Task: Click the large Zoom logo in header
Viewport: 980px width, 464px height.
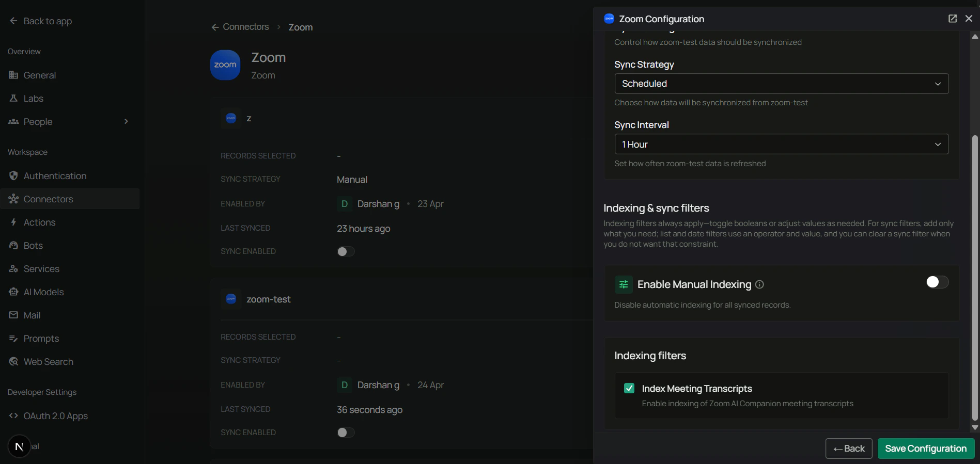Action: (x=225, y=65)
